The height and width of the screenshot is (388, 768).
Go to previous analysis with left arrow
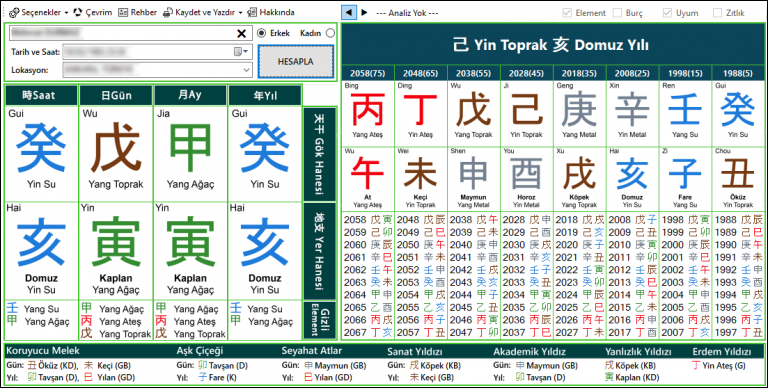(x=349, y=12)
